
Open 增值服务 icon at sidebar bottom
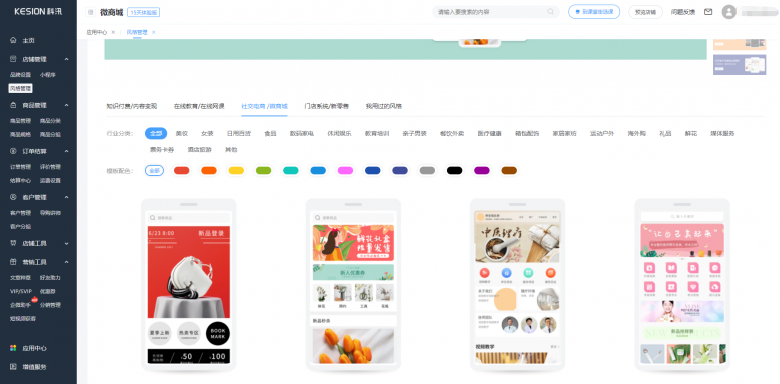coord(13,367)
